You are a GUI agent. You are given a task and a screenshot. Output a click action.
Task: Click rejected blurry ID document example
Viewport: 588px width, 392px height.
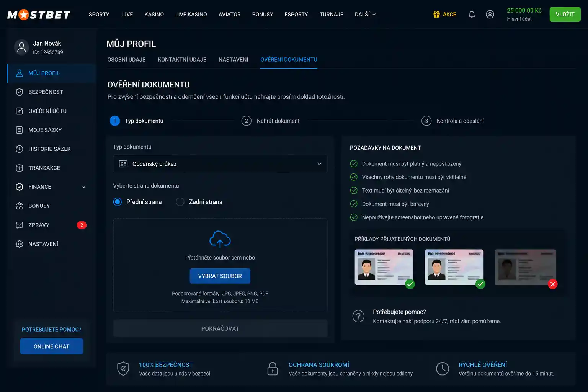(525, 267)
